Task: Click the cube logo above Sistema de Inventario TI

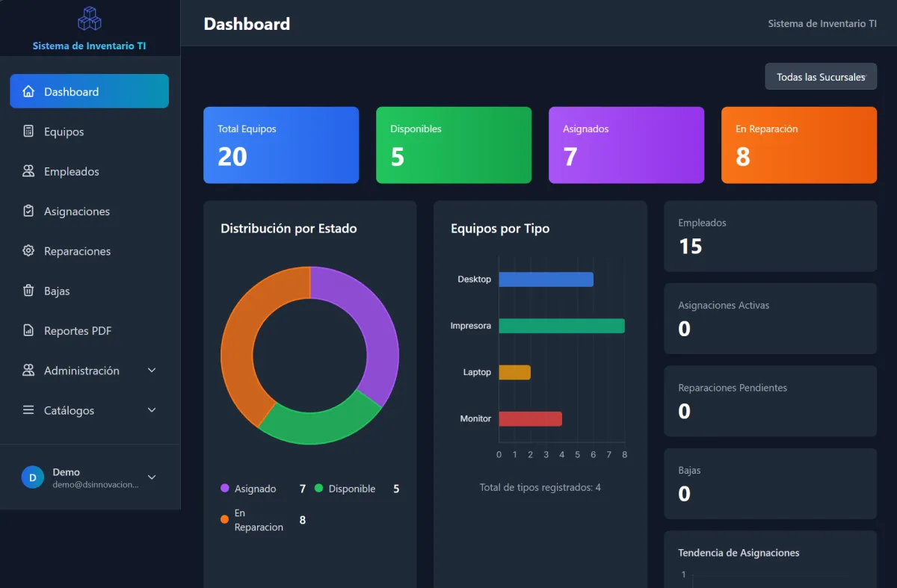Action: (90, 19)
